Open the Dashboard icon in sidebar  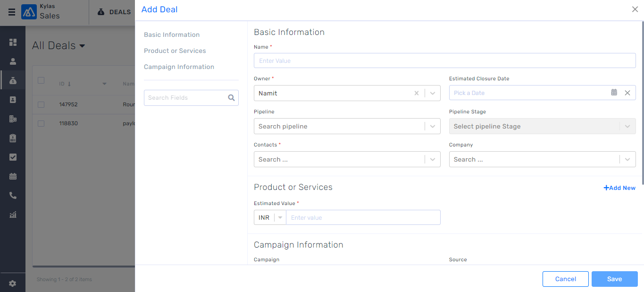click(x=13, y=42)
